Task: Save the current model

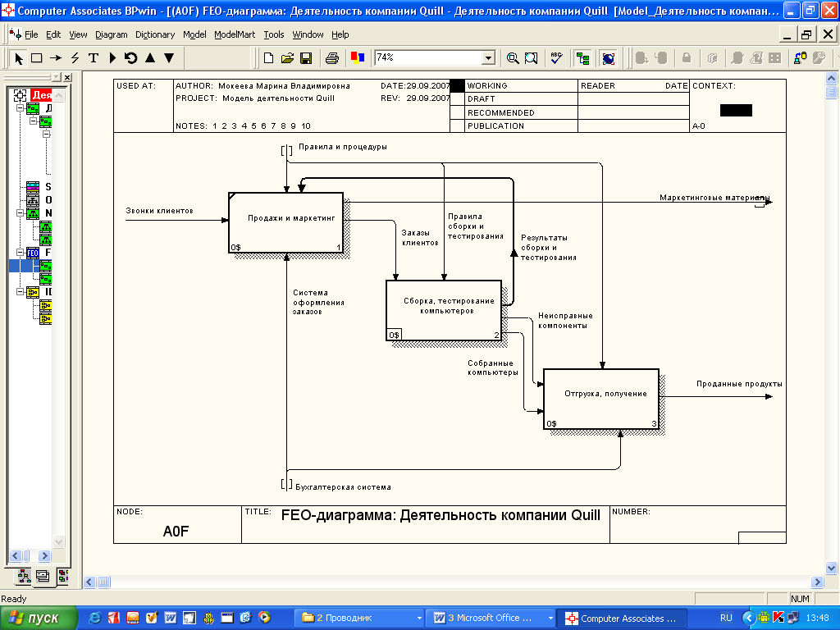Action: click(306, 58)
